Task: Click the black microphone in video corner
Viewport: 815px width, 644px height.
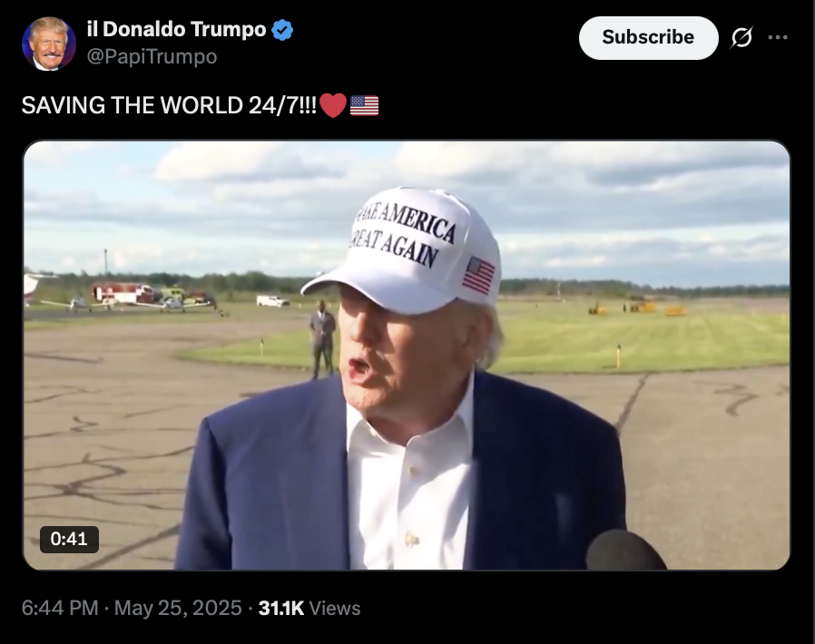Action: pos(626,551)
